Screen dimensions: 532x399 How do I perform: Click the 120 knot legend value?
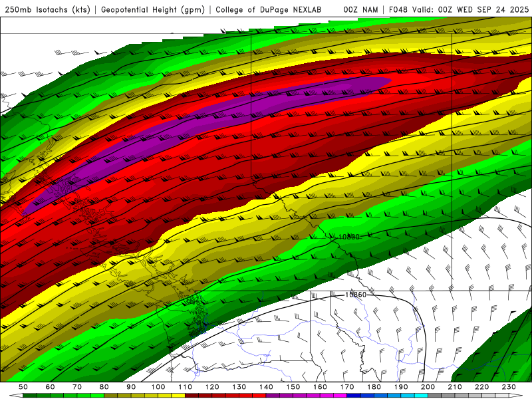[x=212, y=387]
